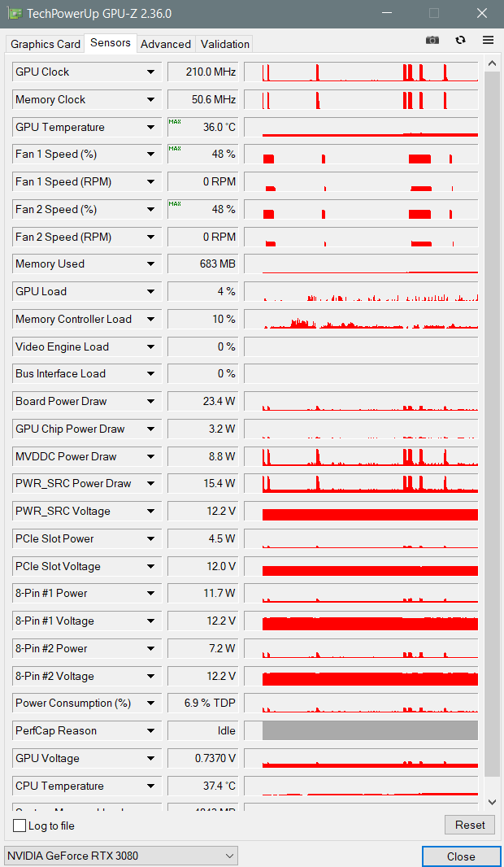Switch to the Advanced tab
Image resolution: width=504 pixels, height=867 pixels.
tap(166, 44)
